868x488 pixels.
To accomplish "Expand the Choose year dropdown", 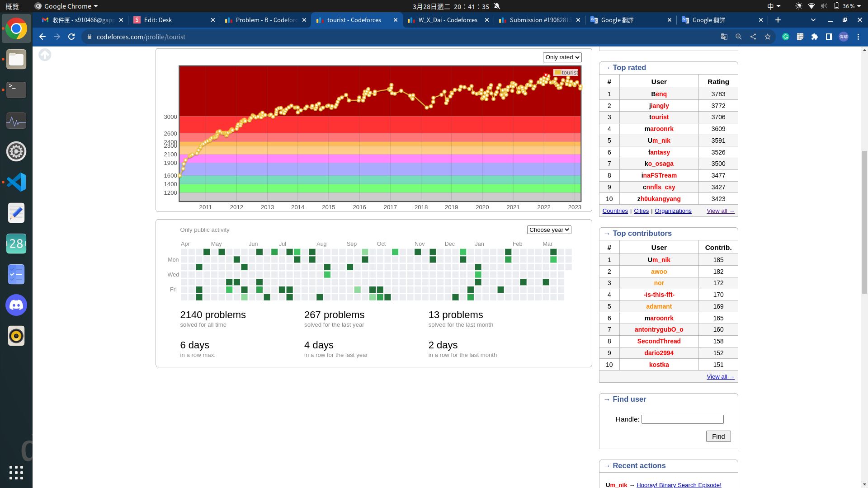I will (549, 230).
